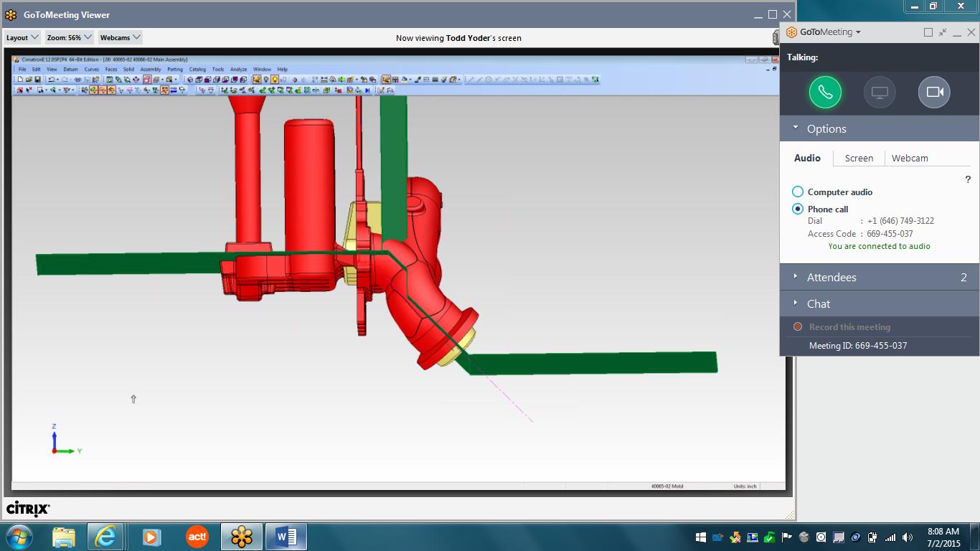Switch to the Webcam tab
Viewport: 980px width, 551px height.
tap(910, 158)
